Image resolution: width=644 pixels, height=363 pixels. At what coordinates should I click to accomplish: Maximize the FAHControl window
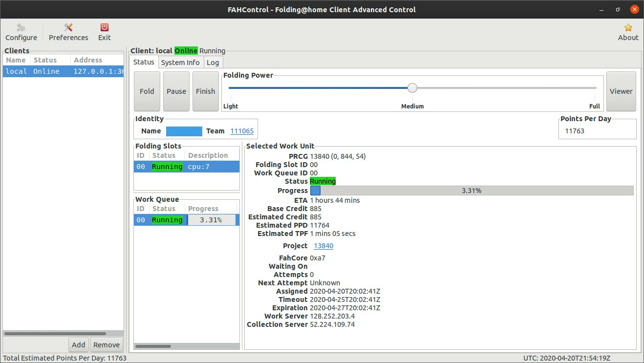point(618,9)
